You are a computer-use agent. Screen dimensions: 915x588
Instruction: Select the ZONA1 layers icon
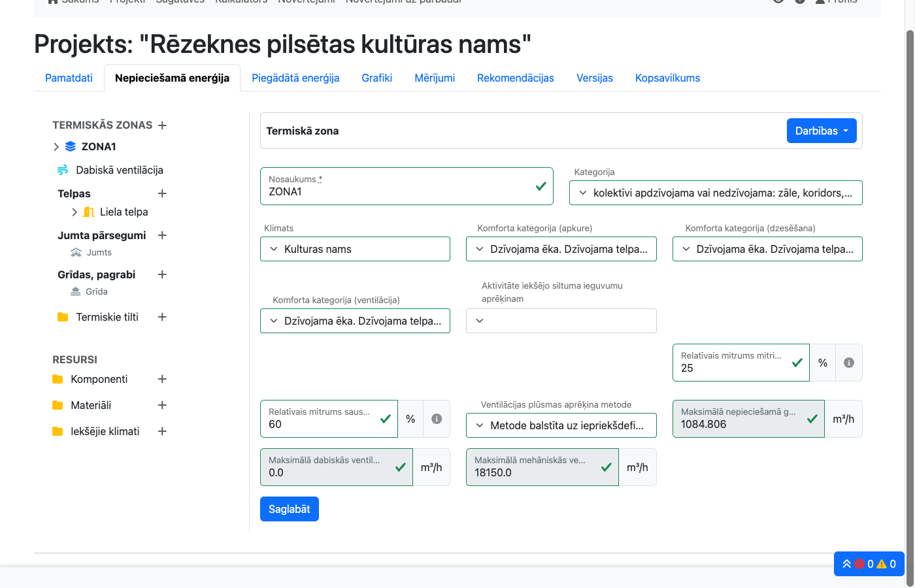(x=70, y=146)
